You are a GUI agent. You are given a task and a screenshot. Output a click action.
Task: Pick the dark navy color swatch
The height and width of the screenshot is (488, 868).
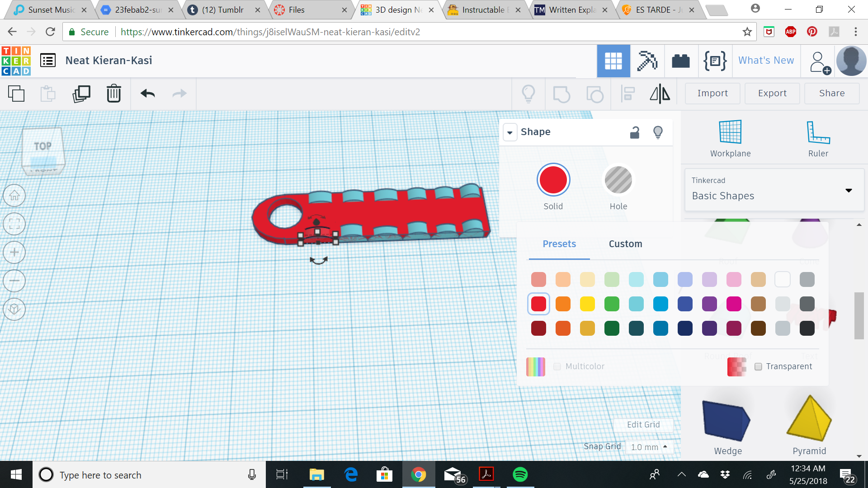click(x=685, y=328)
